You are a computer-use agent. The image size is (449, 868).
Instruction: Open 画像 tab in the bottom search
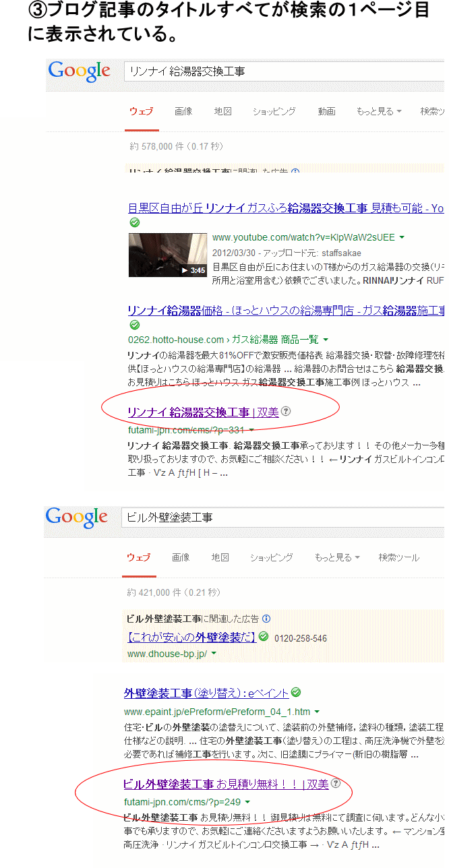click(181, 557)
